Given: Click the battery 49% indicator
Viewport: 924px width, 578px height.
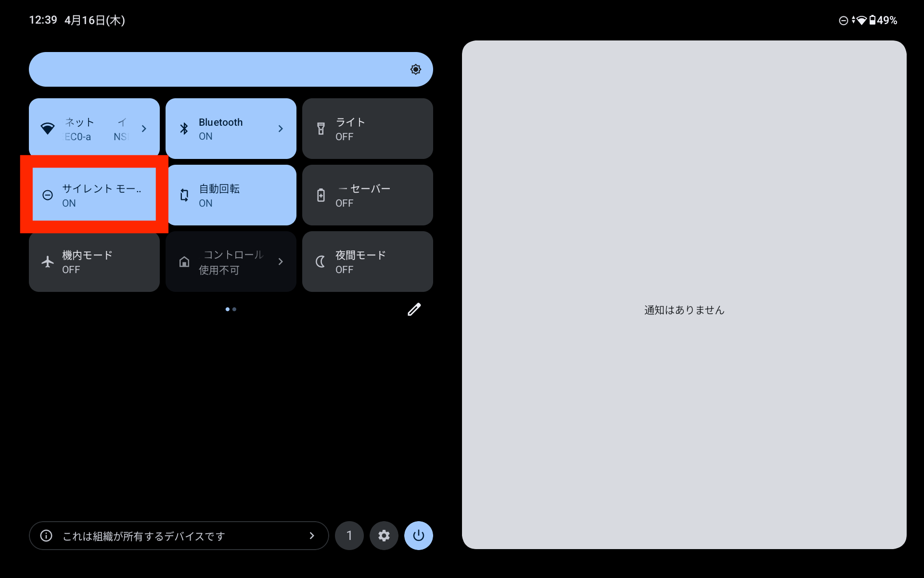Looking at the screenshot, I should click(883, 20).
